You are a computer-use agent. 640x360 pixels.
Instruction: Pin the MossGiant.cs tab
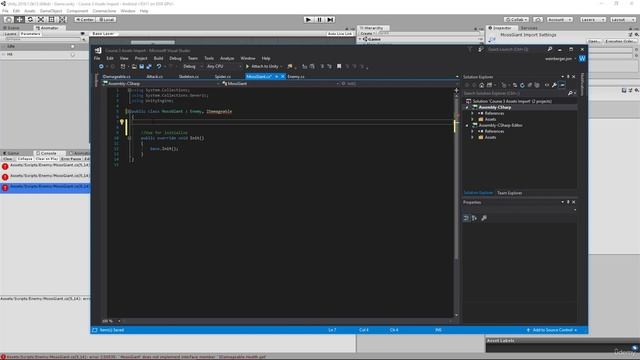(276, 76)
